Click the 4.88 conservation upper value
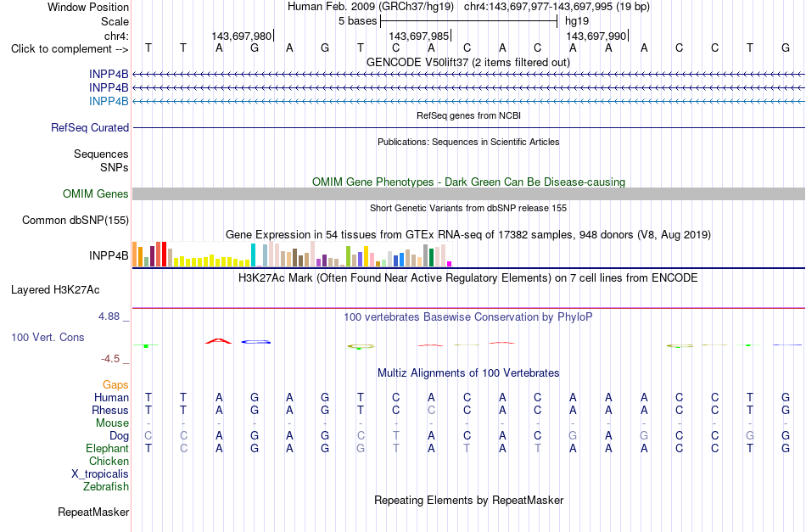 (x=109, y=316)
